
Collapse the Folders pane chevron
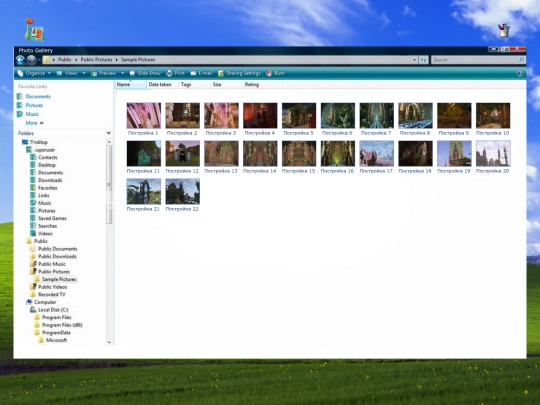point(108,133)
